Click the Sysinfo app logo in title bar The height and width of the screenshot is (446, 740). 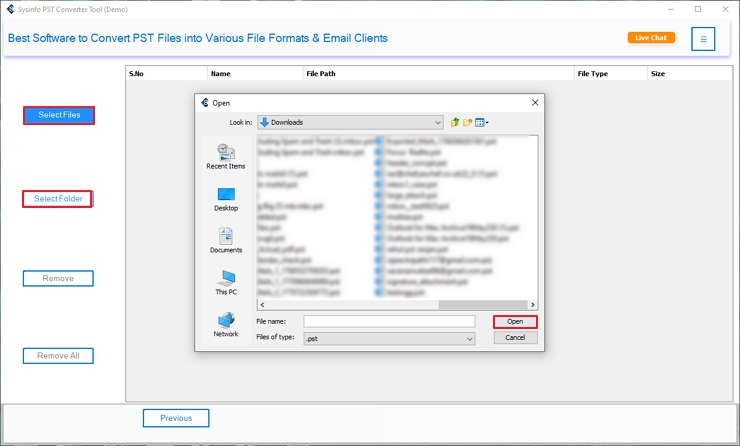click(x=10, y=9)
